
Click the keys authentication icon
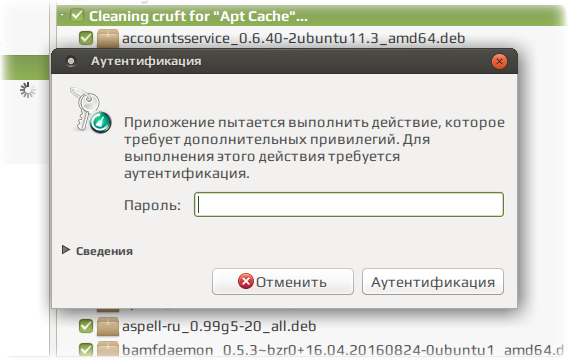(x=91, y=110)
